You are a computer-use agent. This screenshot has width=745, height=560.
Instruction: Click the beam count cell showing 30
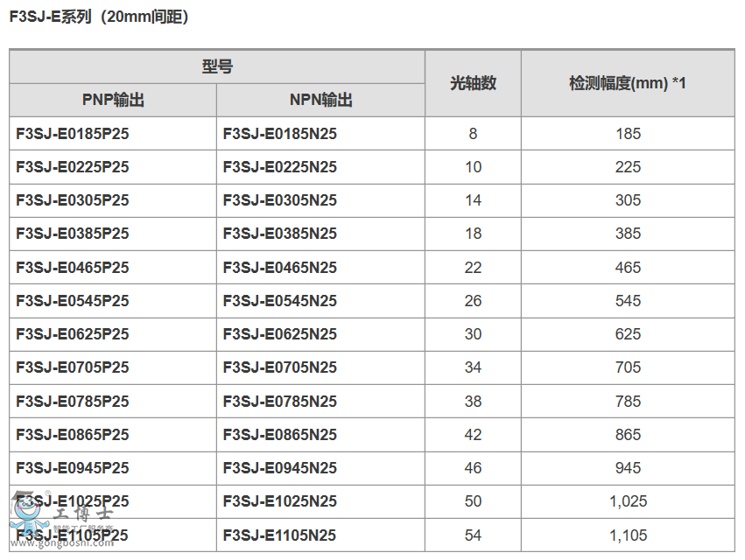point(473,334)
